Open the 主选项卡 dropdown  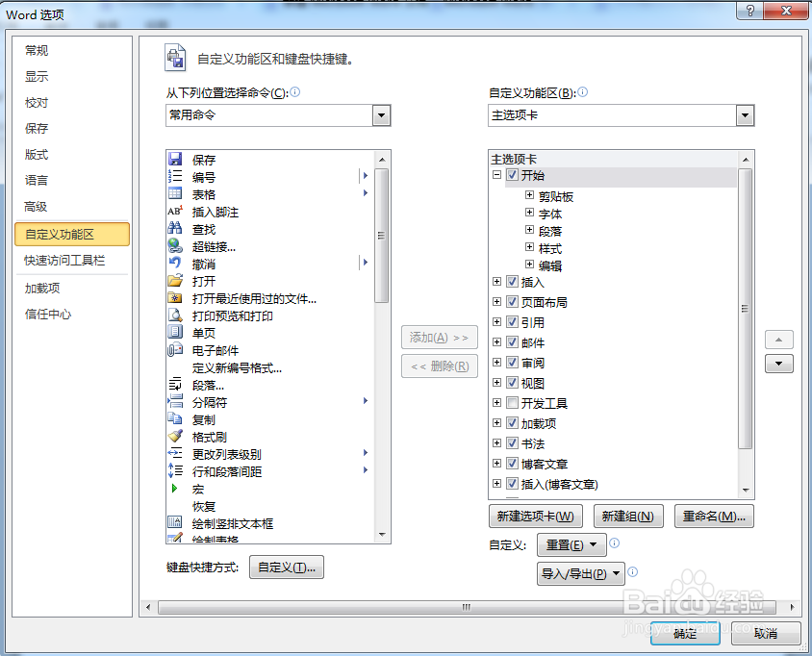point(745,114)
